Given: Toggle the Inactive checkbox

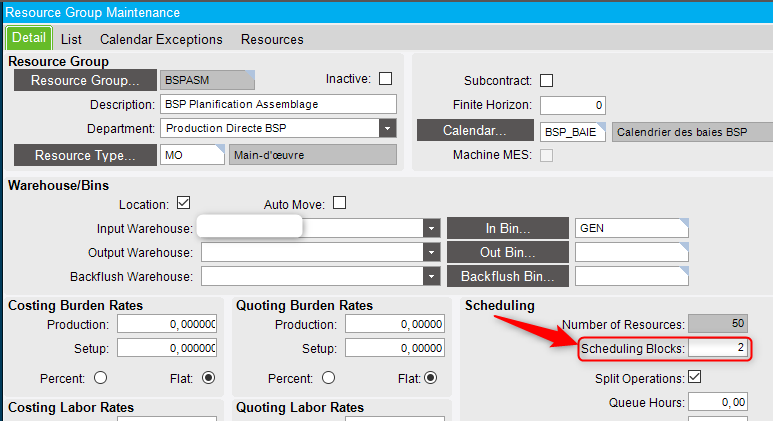Looking at the screenshot, I should [x=386, y=79].
